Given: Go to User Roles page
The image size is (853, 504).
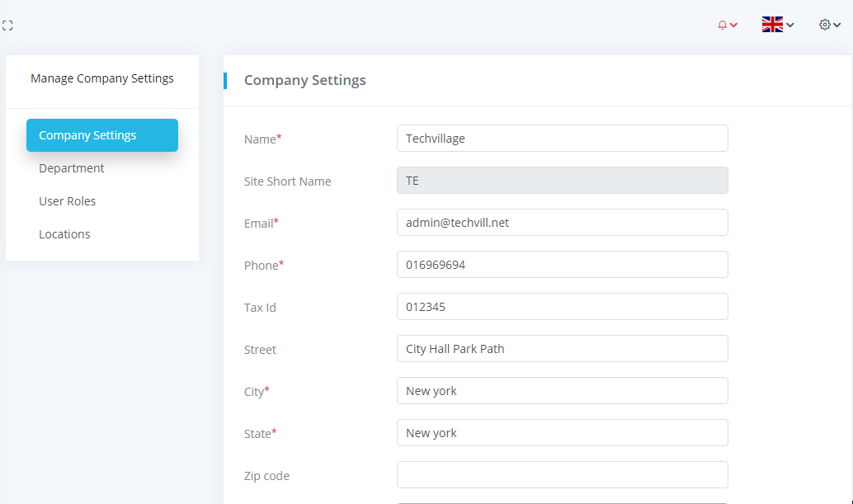Looking at the screenshot, I should [67, 201].
